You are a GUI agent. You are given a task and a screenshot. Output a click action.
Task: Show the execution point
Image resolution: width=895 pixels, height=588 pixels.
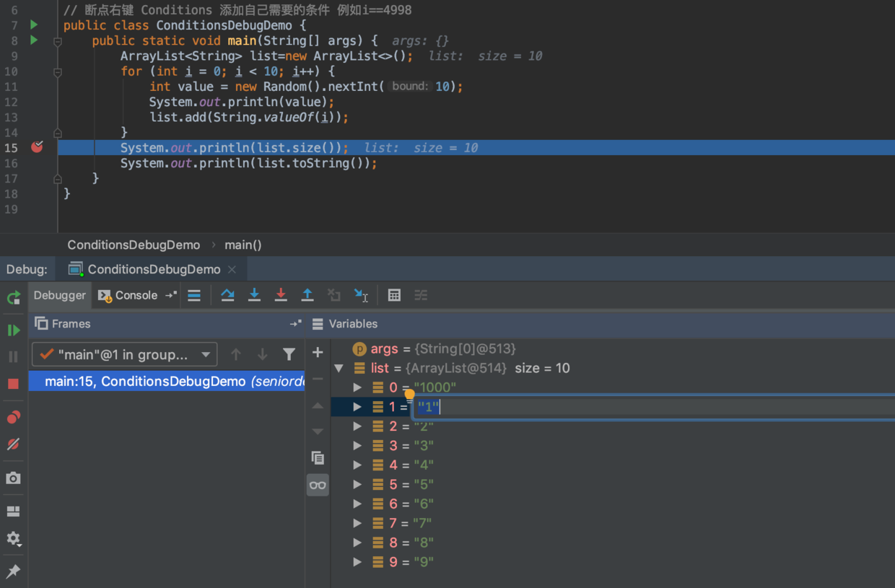click(x=194, y=295)
